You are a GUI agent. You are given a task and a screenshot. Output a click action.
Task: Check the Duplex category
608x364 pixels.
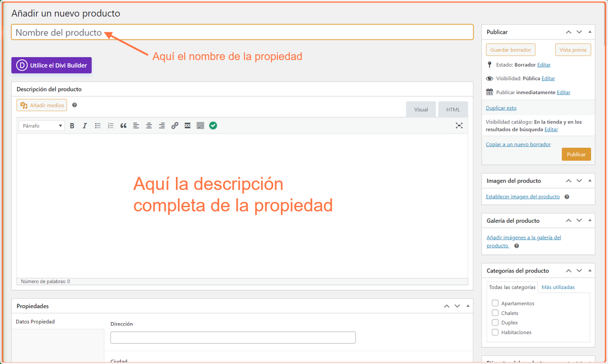tap(495, 322)
